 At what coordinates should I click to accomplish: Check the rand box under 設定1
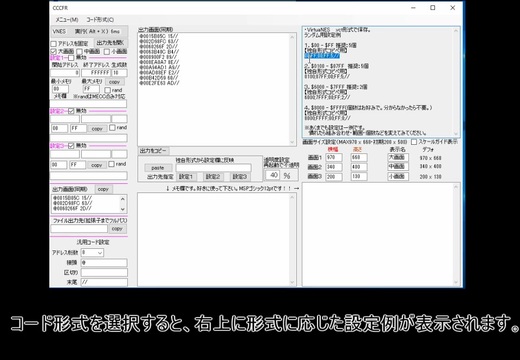click(x=107, y=90)
